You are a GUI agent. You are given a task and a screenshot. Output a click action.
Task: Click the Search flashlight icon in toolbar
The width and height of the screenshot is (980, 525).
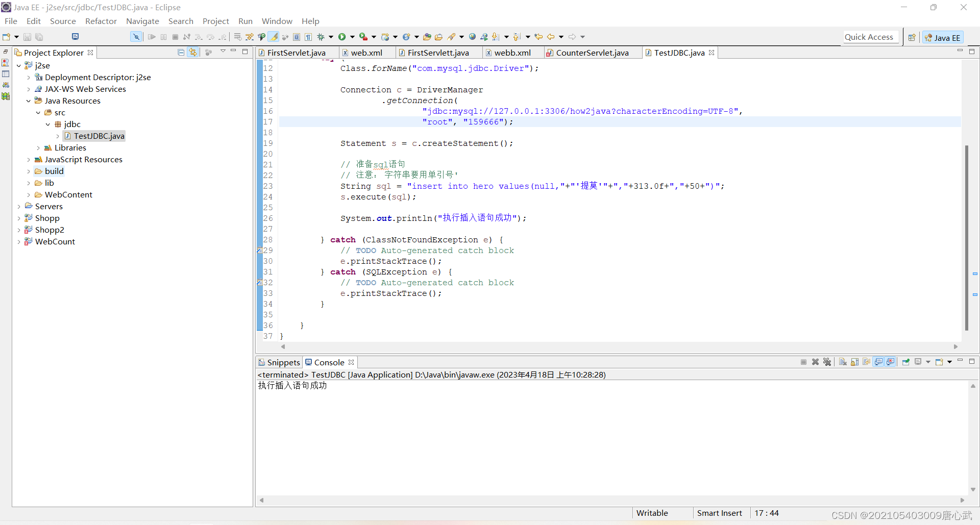[451, 37]
